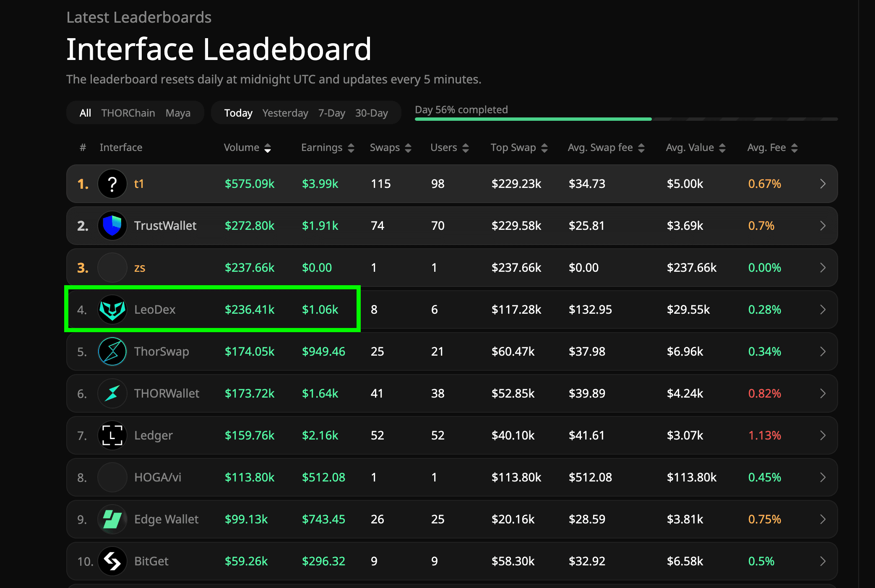Switch to Yesterday time range
This screenshot has height=588, width=875.
point(285,113)
